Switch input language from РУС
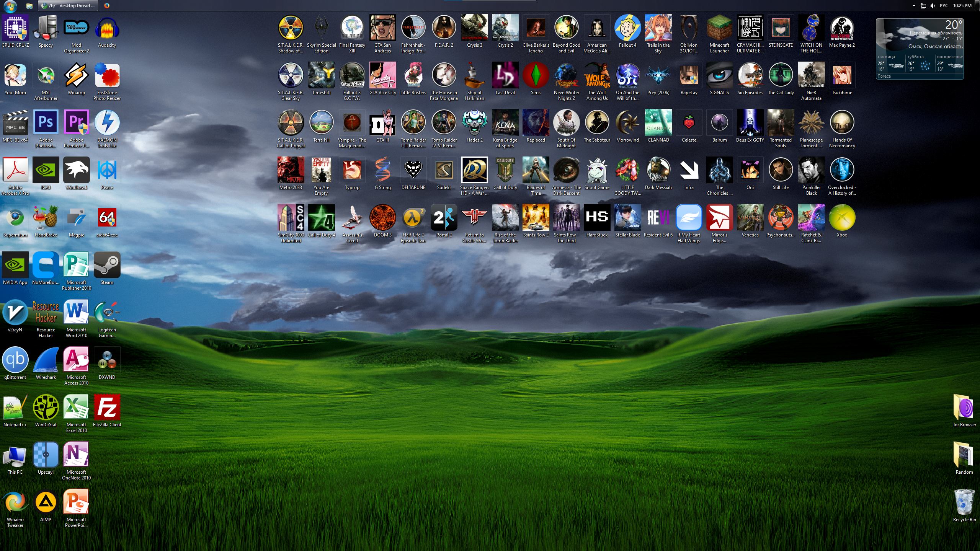980x551 pixels. 944,6
